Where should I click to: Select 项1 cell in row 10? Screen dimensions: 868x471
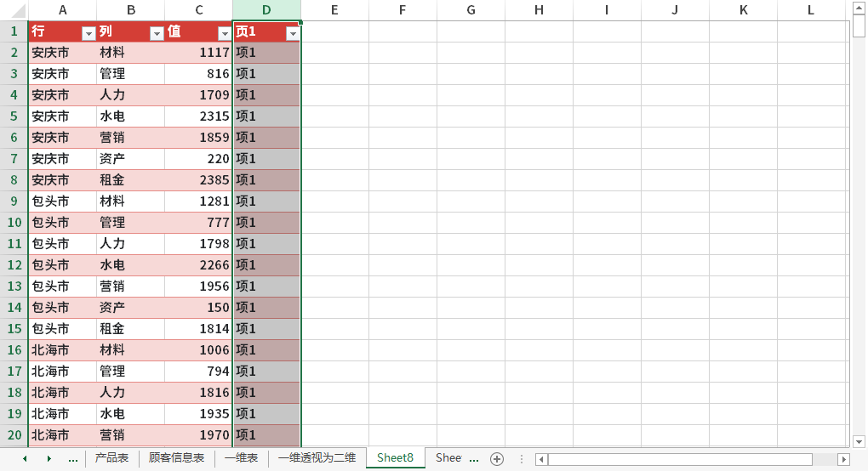[x=267, y=222]
